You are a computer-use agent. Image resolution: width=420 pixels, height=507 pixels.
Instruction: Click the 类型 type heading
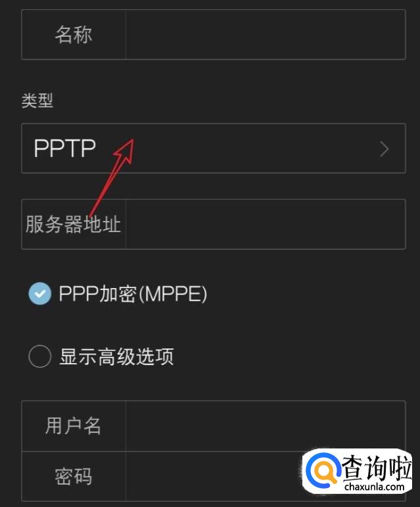[x=37, y=101]
